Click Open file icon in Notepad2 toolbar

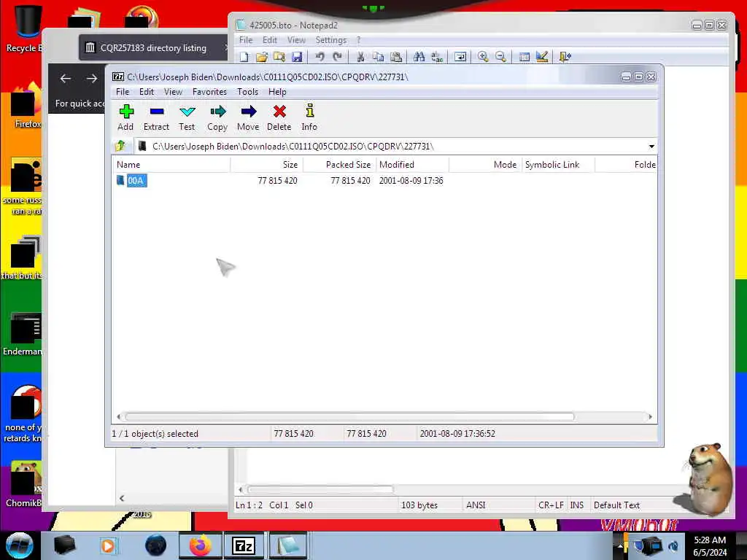pyautogui.click(x=261, y=57)
